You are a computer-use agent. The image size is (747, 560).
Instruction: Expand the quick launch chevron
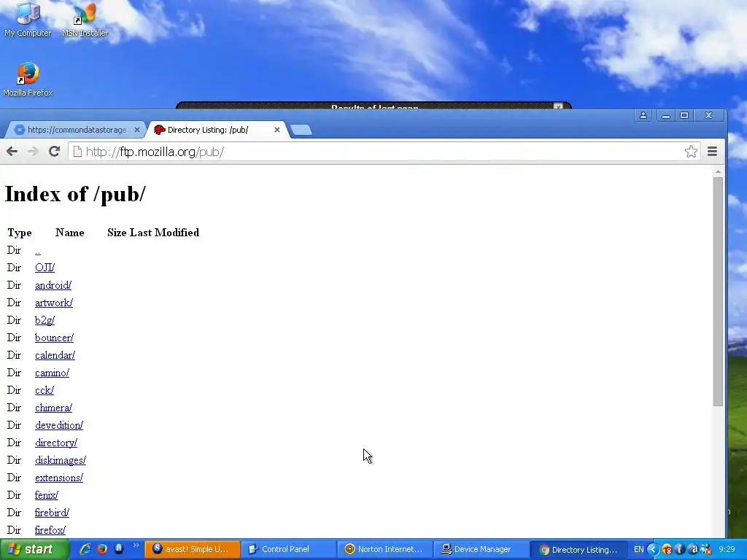[136, 545]
